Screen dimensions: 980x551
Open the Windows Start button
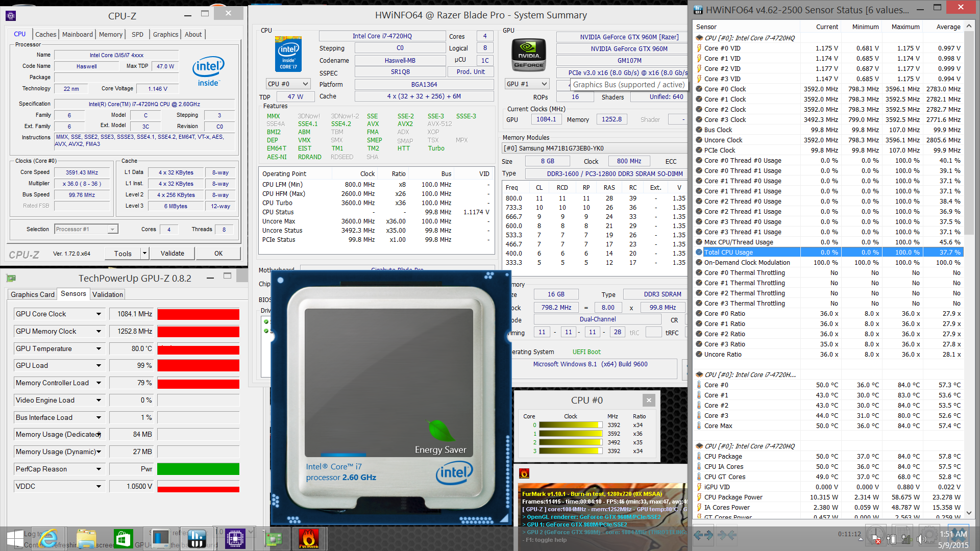click(15, 539)
